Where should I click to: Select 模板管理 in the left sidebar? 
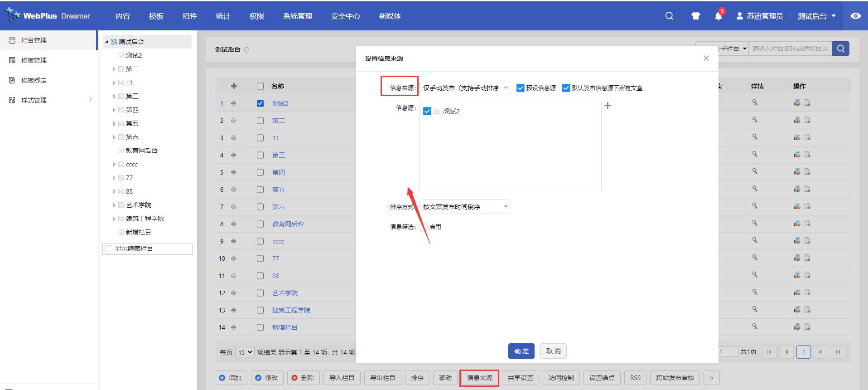(x=34, y=60)
